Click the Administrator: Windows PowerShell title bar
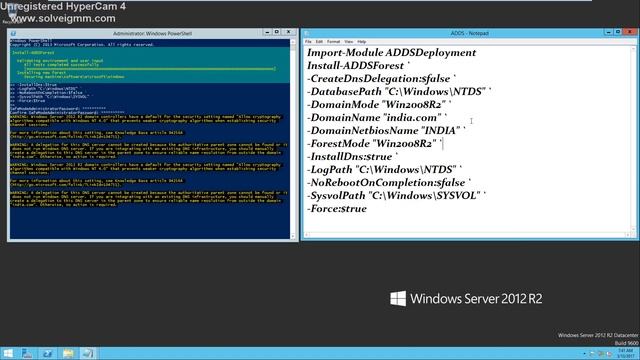Screen dimensions: 640x360 coord(152,33)
